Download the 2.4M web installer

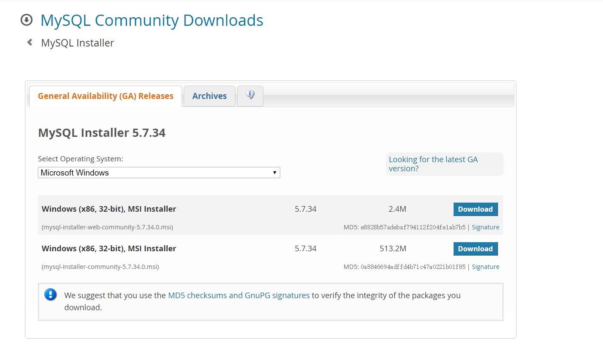(x=476, y=209)
